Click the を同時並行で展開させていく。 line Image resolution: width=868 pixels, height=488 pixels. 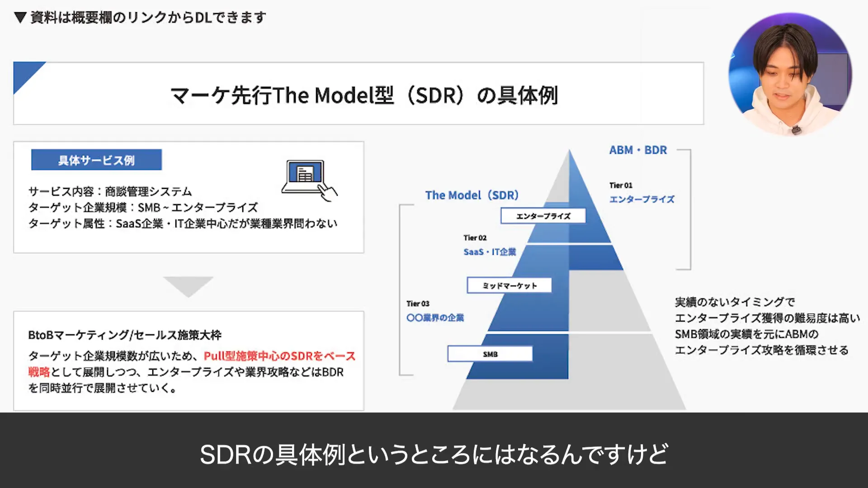click(x=103, y=388)
